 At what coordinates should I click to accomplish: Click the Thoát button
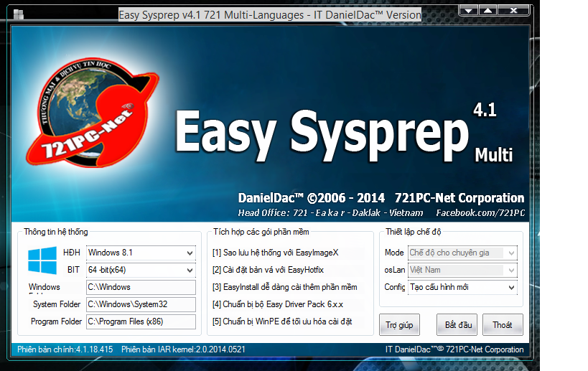[503, 325]
